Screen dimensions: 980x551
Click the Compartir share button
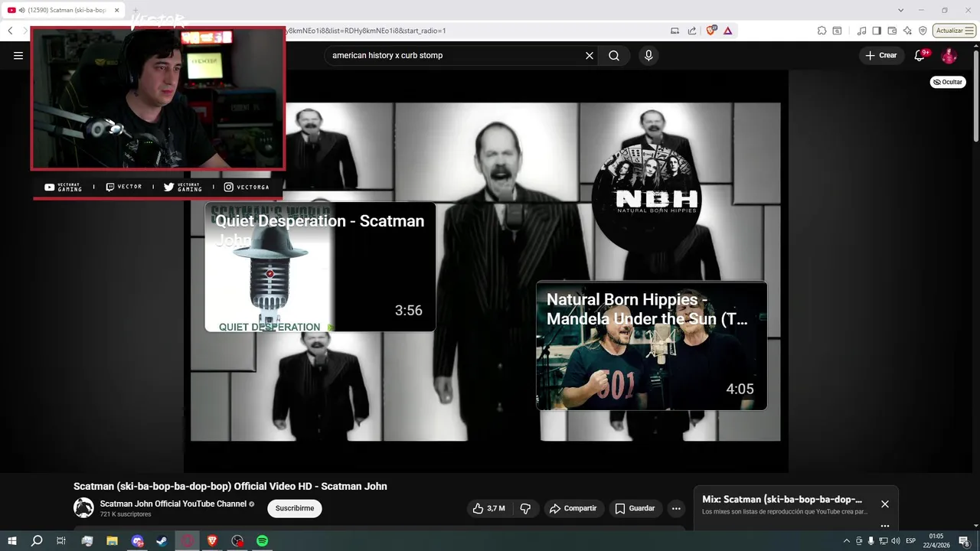(573, 508)
